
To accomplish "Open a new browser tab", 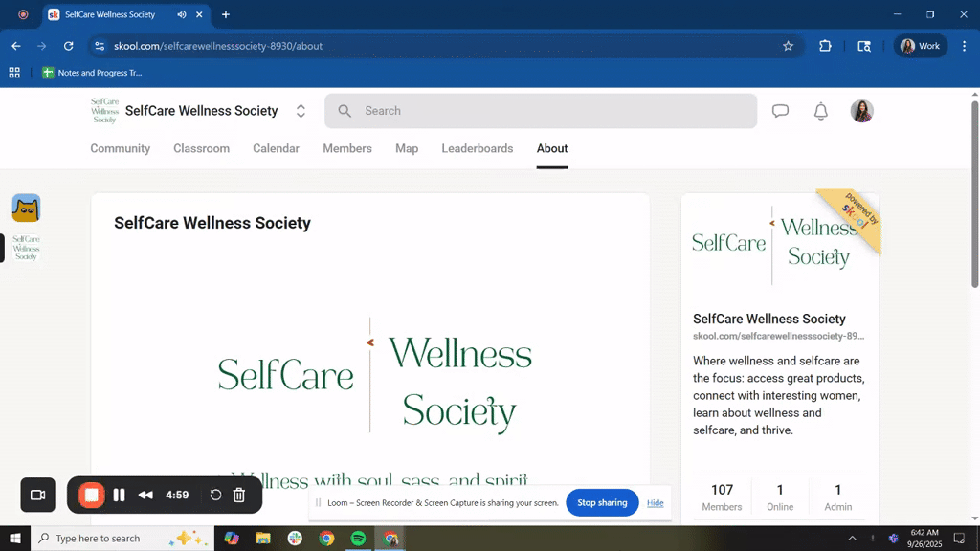I will point(226,14).
